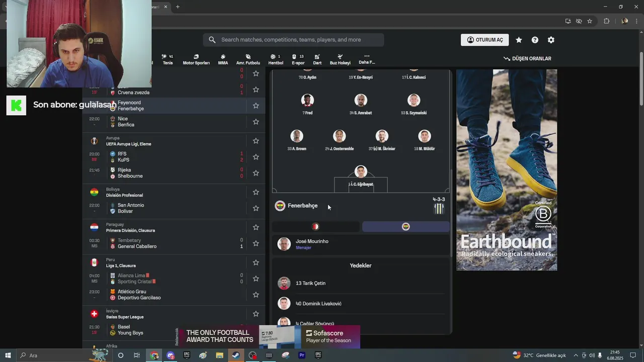Image resolution: width=644 pixels, height=362 pixels.
Task: Open Premiere Pro from the taskbar
Action: pyautogui.click(x=302, y=355)
